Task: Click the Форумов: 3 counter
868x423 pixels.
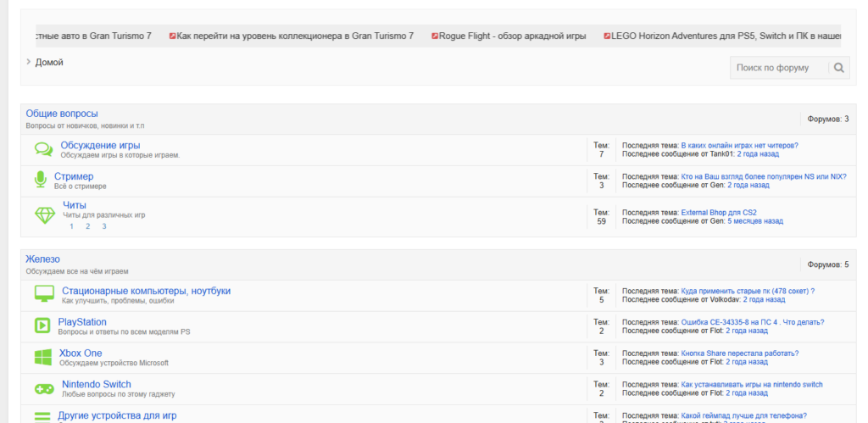Action: [x=827, y=119]
